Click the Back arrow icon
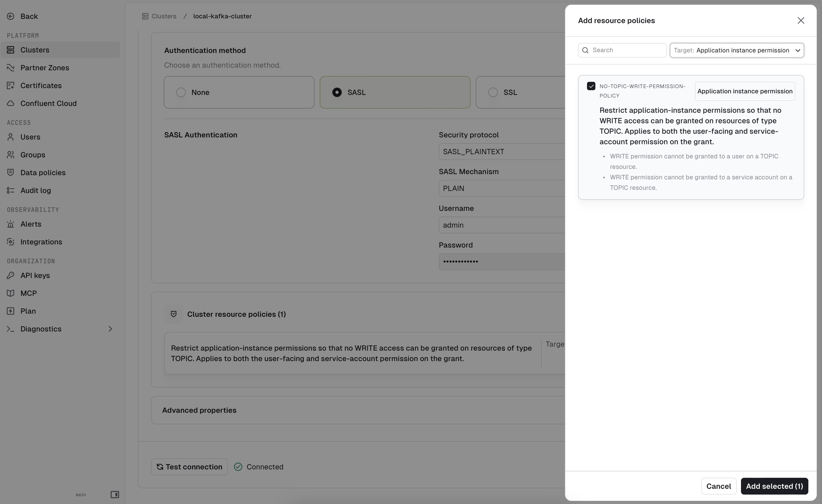 point(11,16)
